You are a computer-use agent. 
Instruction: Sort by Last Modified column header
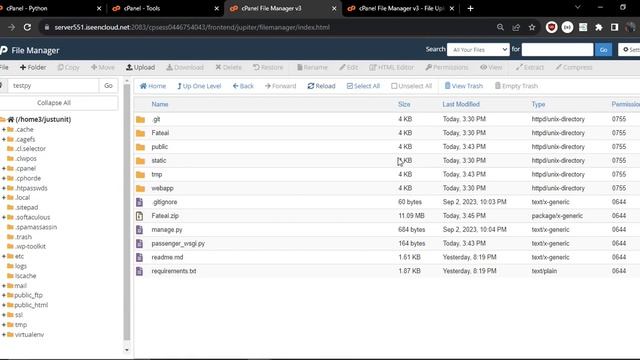pyautogui.click(x=461, y=104)
